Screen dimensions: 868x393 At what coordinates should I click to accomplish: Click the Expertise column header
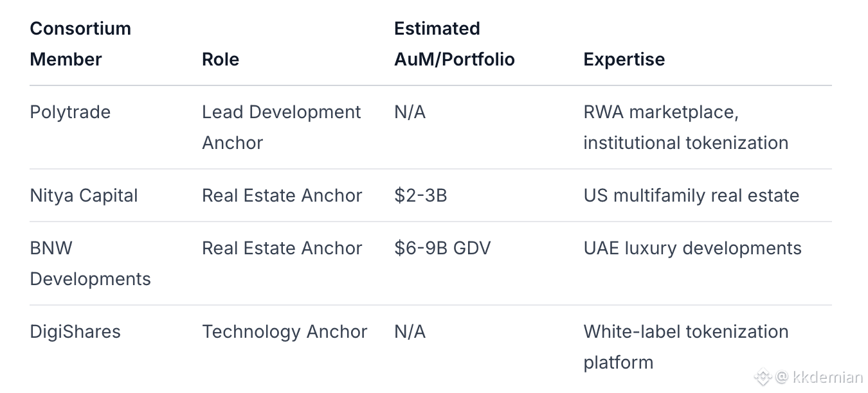624,59
